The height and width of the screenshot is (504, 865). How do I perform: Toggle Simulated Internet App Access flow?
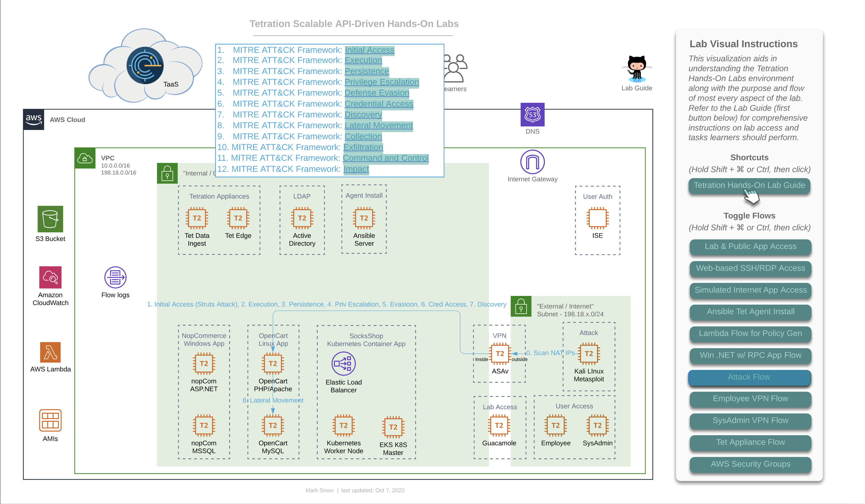tap(750, 290)
